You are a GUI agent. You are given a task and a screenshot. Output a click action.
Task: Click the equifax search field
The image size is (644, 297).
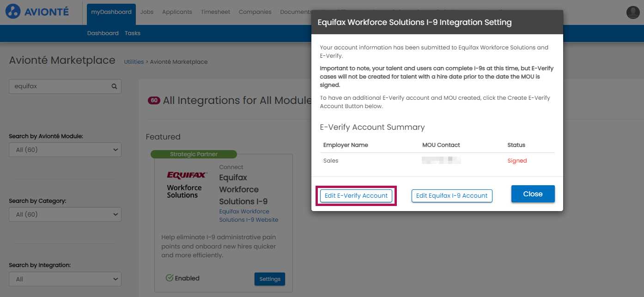[65, 86]
